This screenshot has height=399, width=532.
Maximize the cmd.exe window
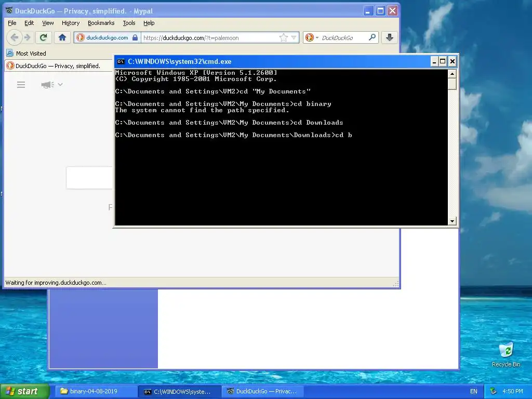pos(443,61)
